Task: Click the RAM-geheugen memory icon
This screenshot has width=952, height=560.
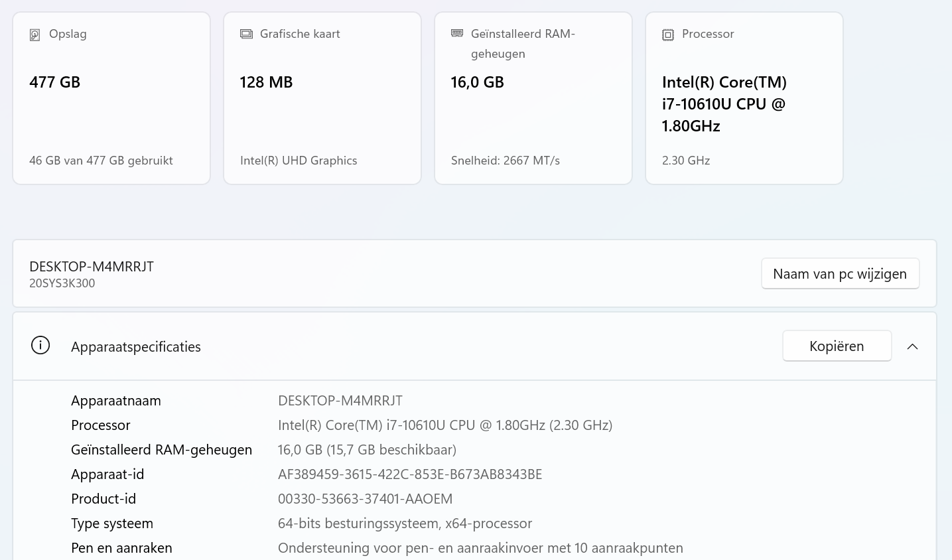Action: (x=457, y=33)
